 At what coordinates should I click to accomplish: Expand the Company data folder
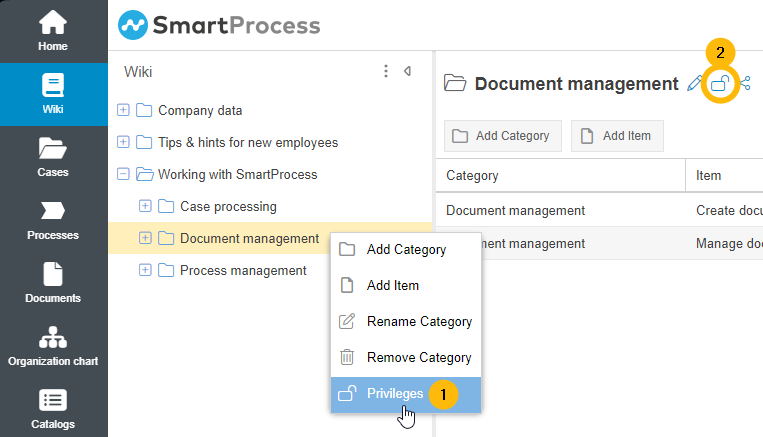point(123,110)
